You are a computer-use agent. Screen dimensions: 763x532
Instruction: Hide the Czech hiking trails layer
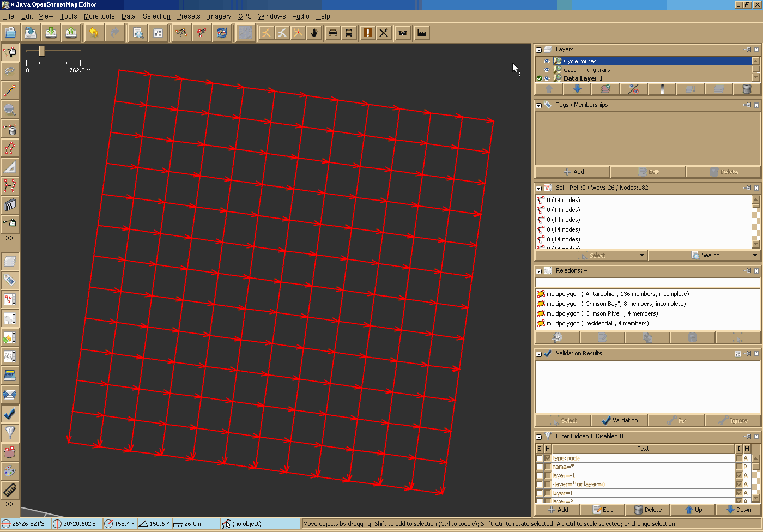547,70
